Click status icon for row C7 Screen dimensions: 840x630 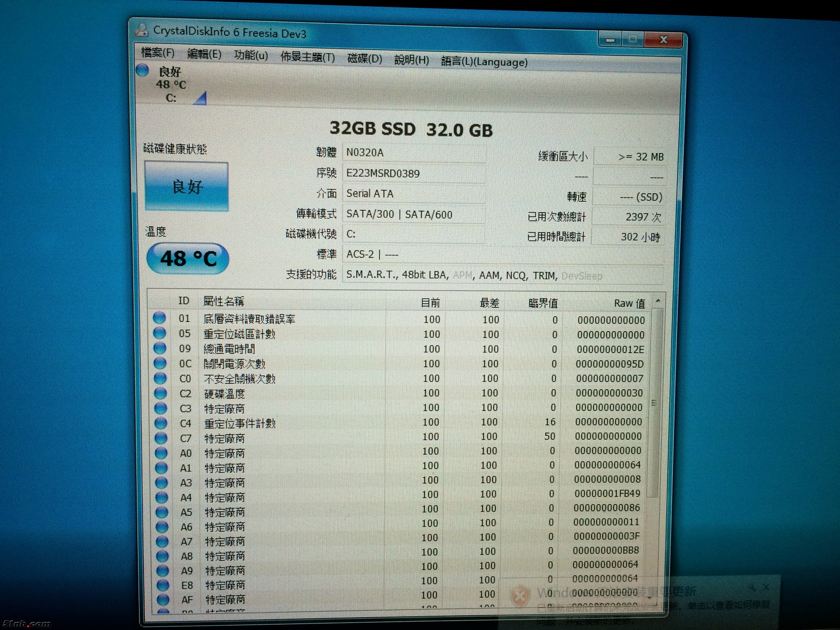coord(161,438)
